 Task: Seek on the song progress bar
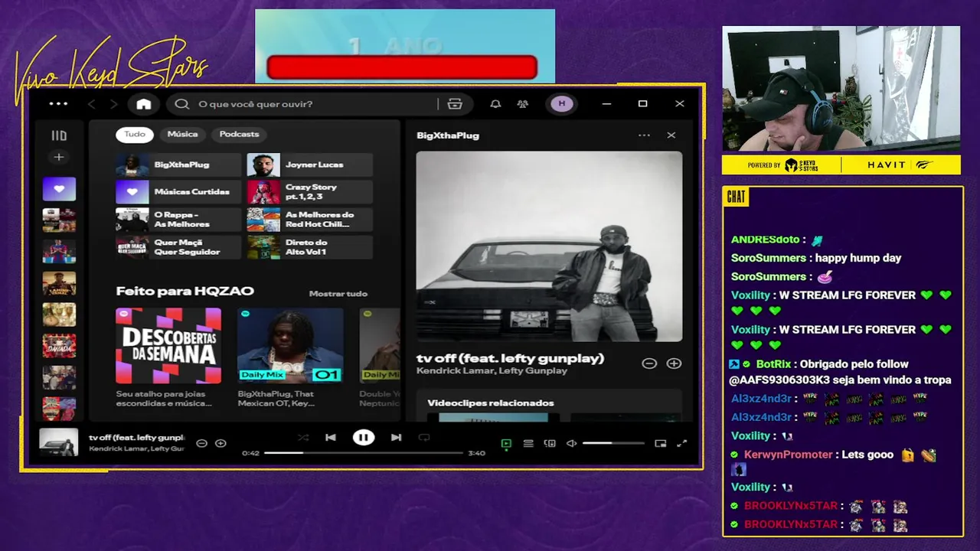pos(364,453)
